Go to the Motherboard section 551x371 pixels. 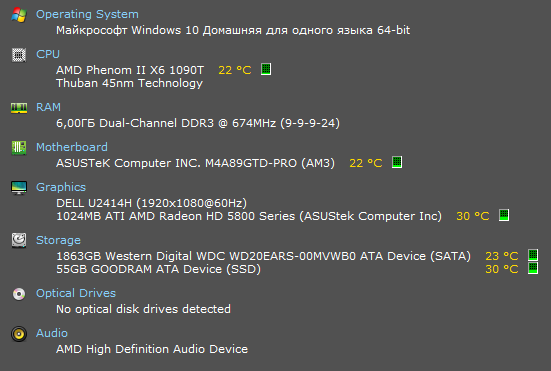pyautogui.click(x=72, y=147)
